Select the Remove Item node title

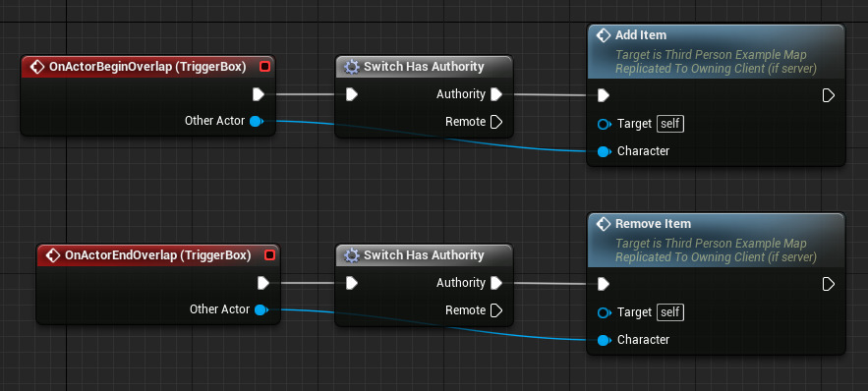[x=654, y=224]
